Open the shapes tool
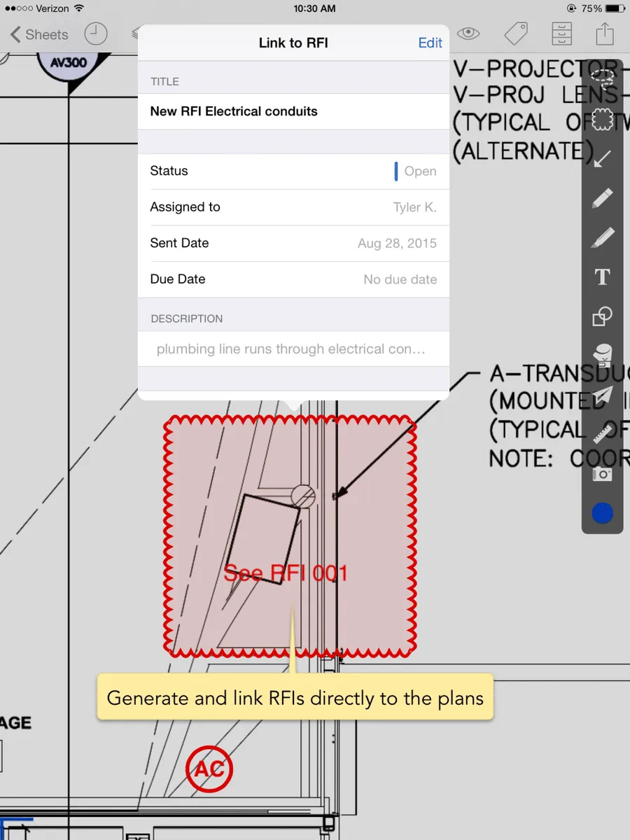 (x=603, y=316)
